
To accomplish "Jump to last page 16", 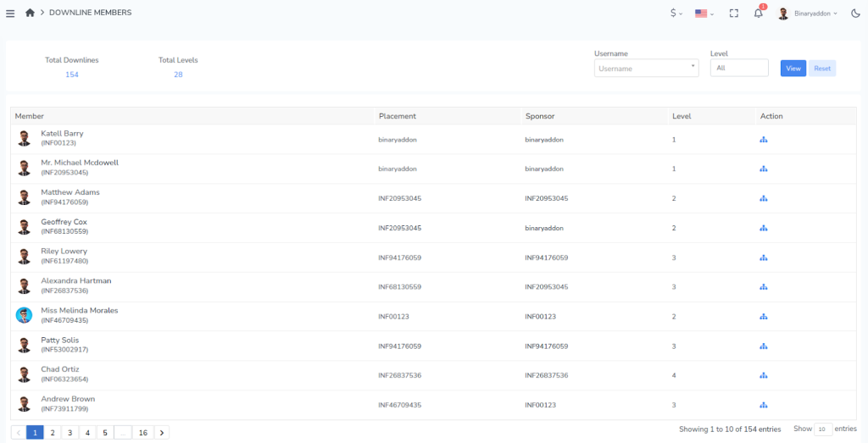I will pos(143,433).
